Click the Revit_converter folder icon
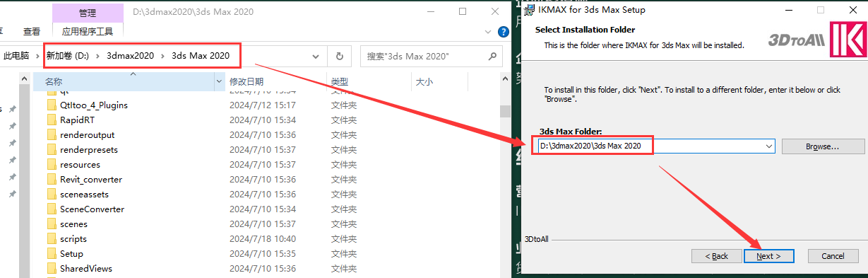 pyautogui.click(x=51, y=179)
